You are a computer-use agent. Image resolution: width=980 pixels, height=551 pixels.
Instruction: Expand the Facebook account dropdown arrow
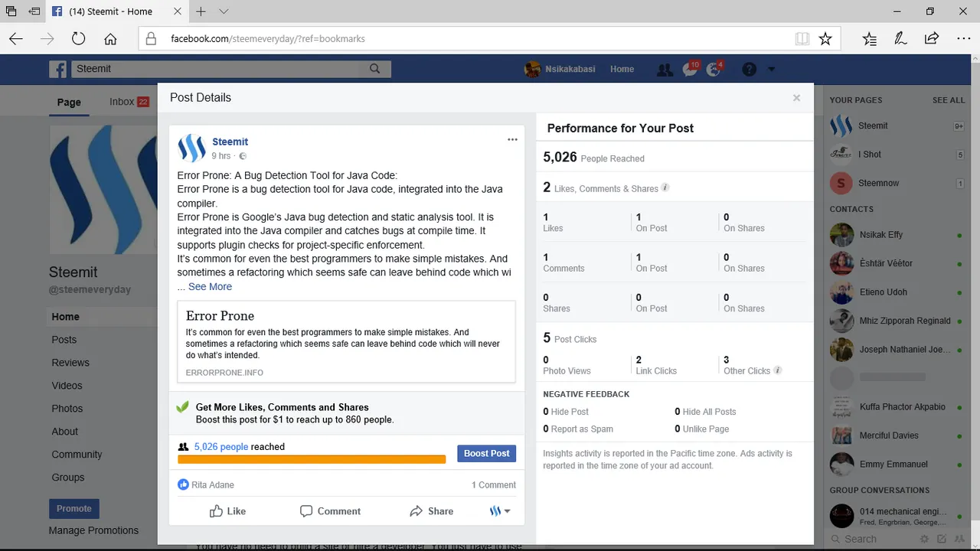[x=771, y=70]
